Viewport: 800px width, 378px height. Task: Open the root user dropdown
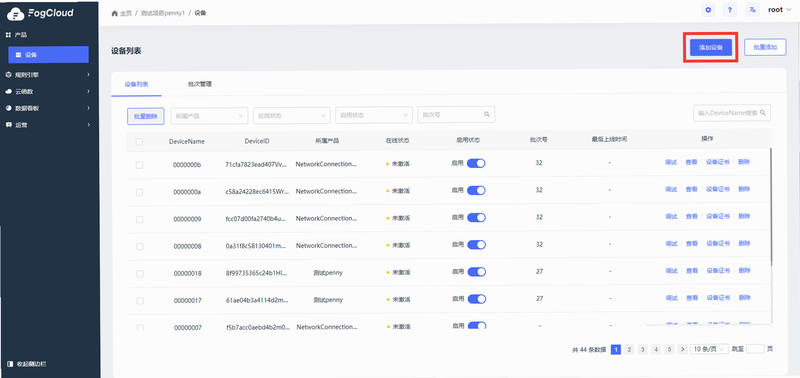click(780, 10)
